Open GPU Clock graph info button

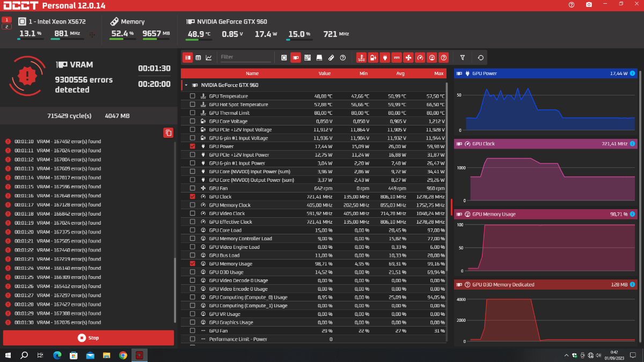point(632,144)
